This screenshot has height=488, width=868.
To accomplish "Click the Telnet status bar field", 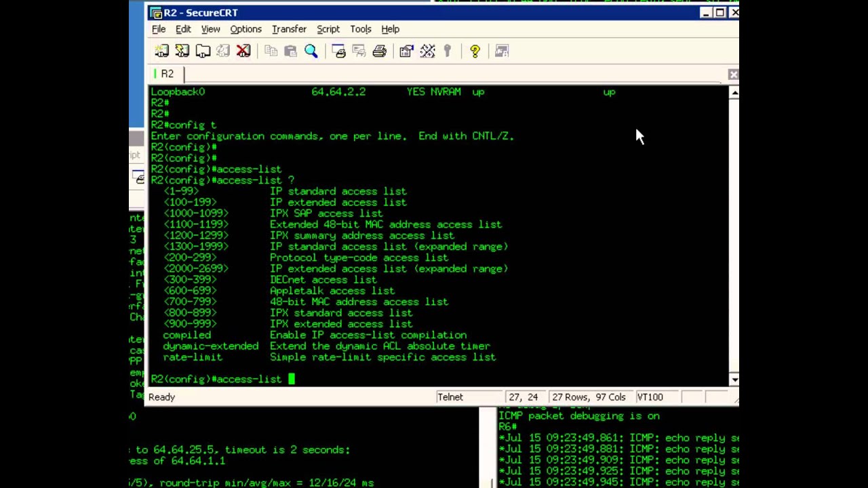I will click(469, 397).
